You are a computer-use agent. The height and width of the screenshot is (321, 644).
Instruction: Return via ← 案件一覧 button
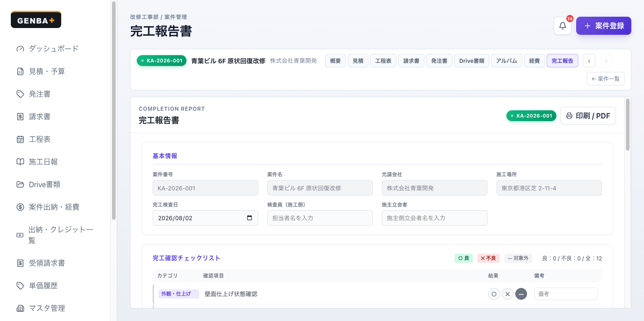pos(606,79)
